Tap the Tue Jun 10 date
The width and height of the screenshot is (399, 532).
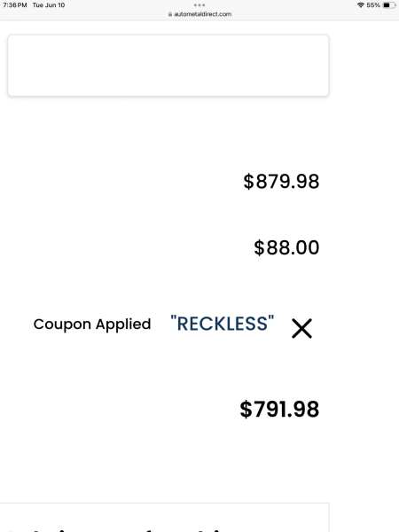49,5
